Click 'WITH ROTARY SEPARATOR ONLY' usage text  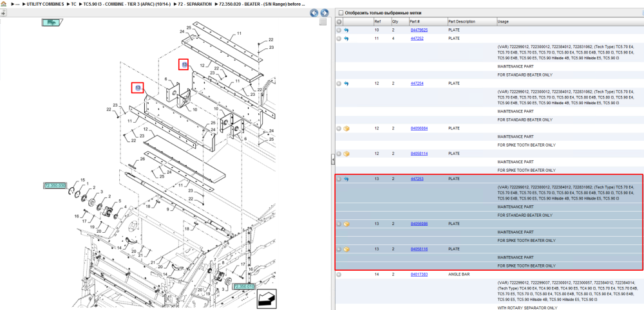(x=527, y=307)
